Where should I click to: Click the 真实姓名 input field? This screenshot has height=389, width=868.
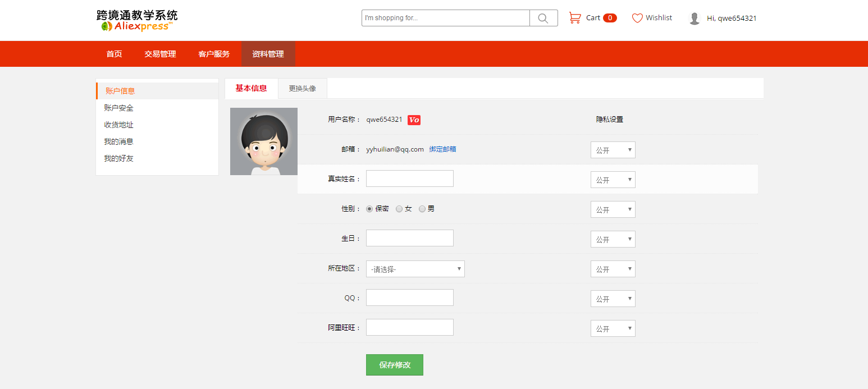(x=409, y=179)
